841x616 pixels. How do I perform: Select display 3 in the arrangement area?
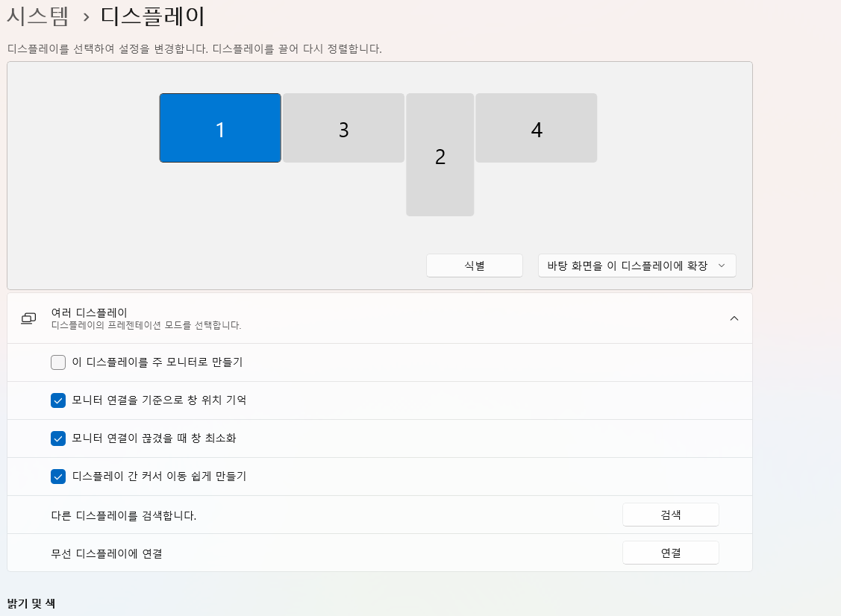pos(343,128)
